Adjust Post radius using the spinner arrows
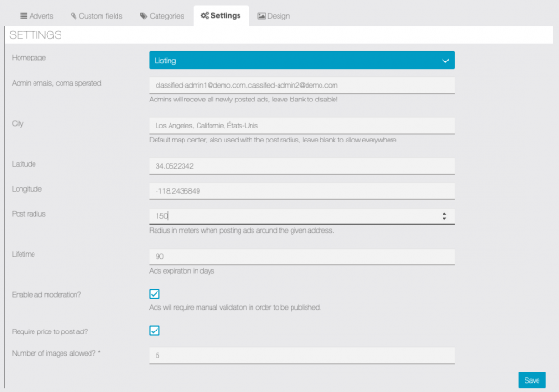The height and width of the screenshot is (392, 559). [x=444, y=215]
